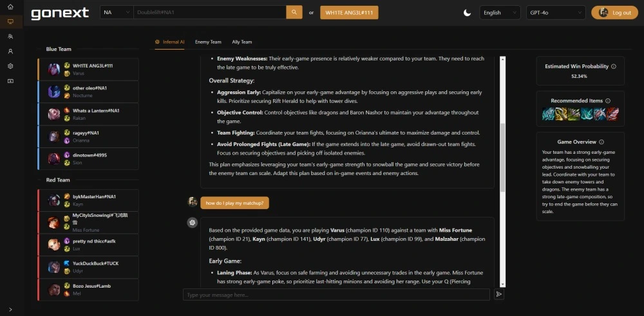Click the Red Team heading
Image resolution: width=644 pixels, height=316 pixels.
point(58,180)
